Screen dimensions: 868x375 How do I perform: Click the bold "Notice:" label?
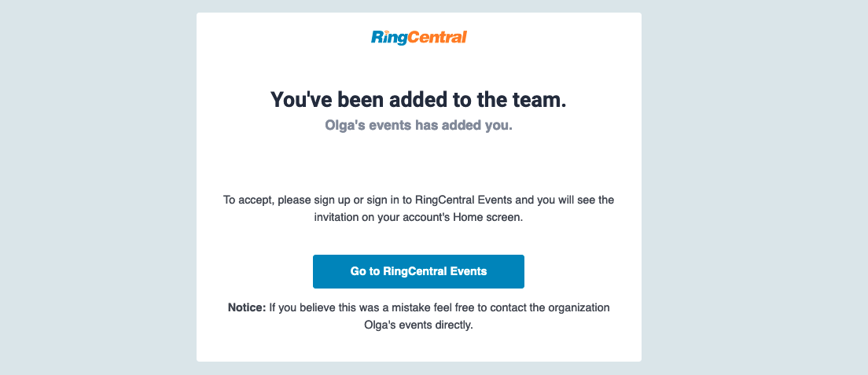click(247, 307)
